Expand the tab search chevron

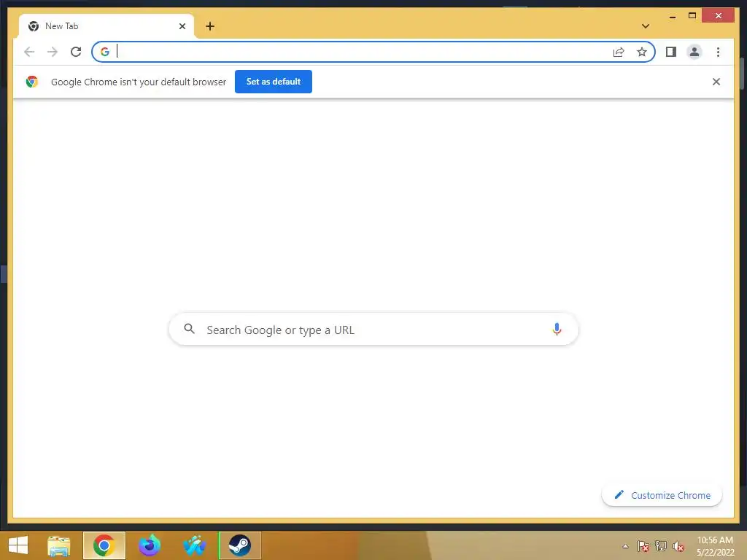coord(645,26)
